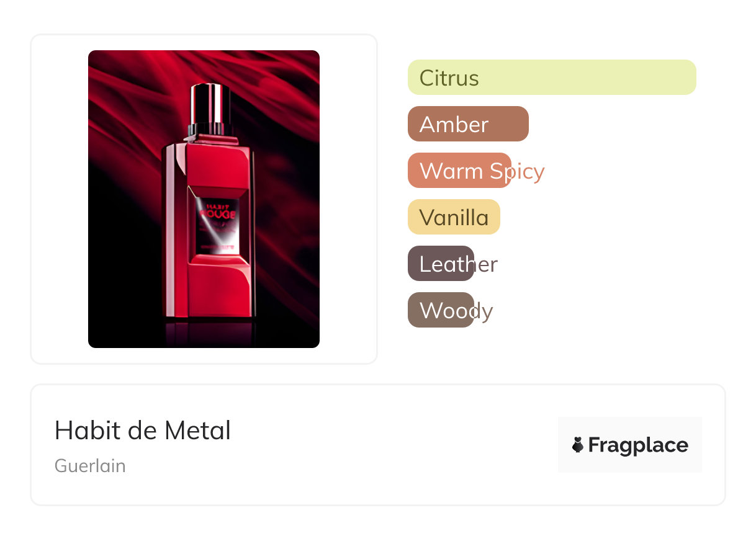Image resolution: width=756 pixels, height=536 pixels.
Task: Select the Woody accord bar
Action: pos(441,310)
